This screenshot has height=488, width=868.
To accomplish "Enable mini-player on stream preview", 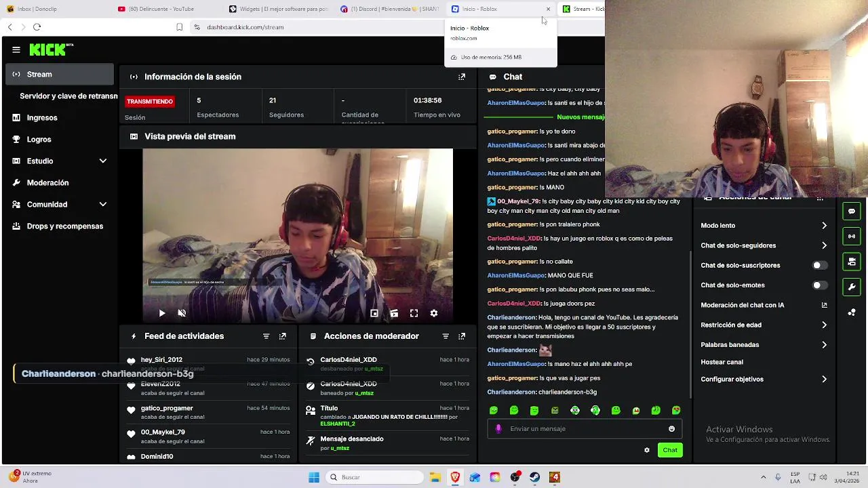I will coord(374,313).
